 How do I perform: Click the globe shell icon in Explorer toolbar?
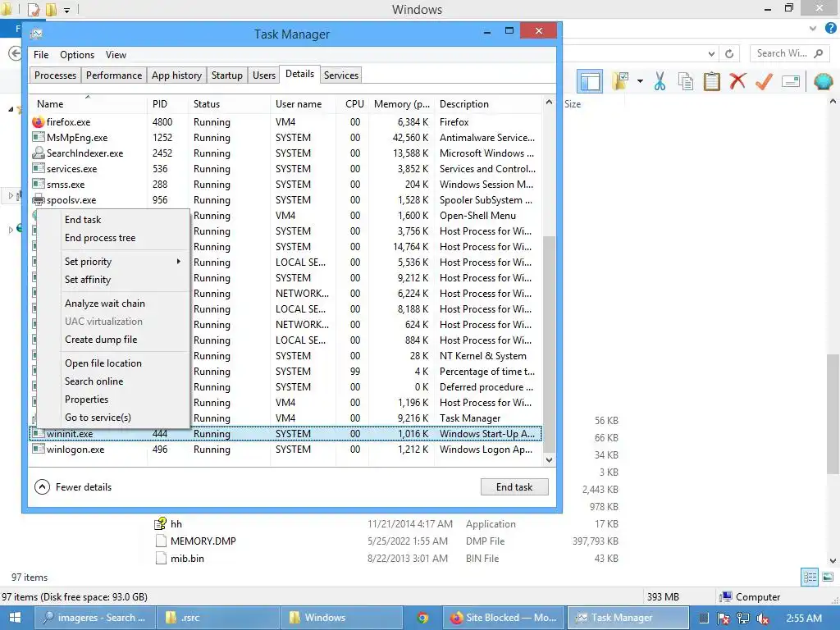tap(823, 81)
